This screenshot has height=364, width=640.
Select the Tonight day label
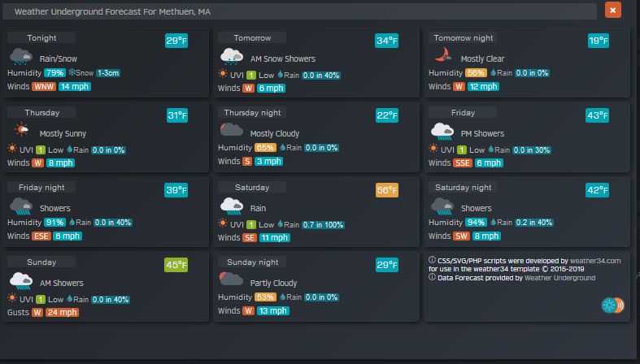click(41, 38)
